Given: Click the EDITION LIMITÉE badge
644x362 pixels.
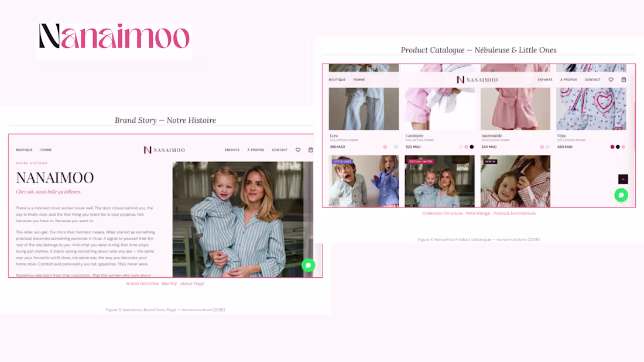Looking at the screenshot, I should [x=420, y=161].
